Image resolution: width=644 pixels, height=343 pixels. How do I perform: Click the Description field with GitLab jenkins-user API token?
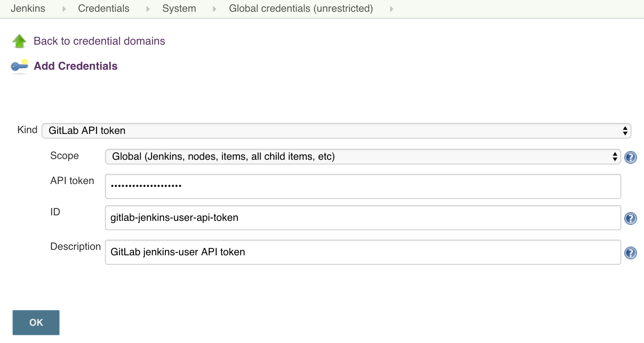coord(363,252)
